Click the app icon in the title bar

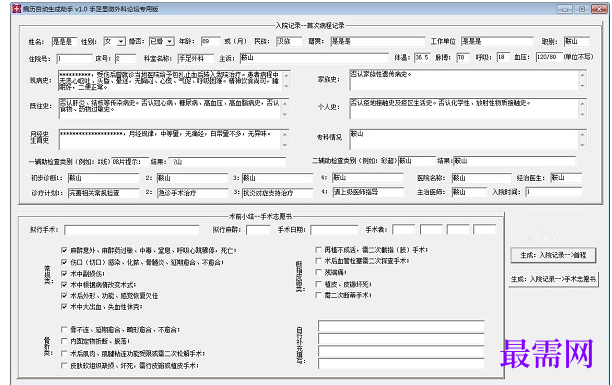click(x=16, y=9)
